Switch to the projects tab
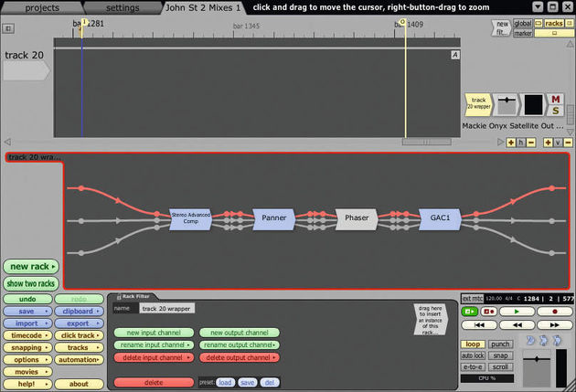This screenshot has height=392, width=576. (x=42, y=7)
